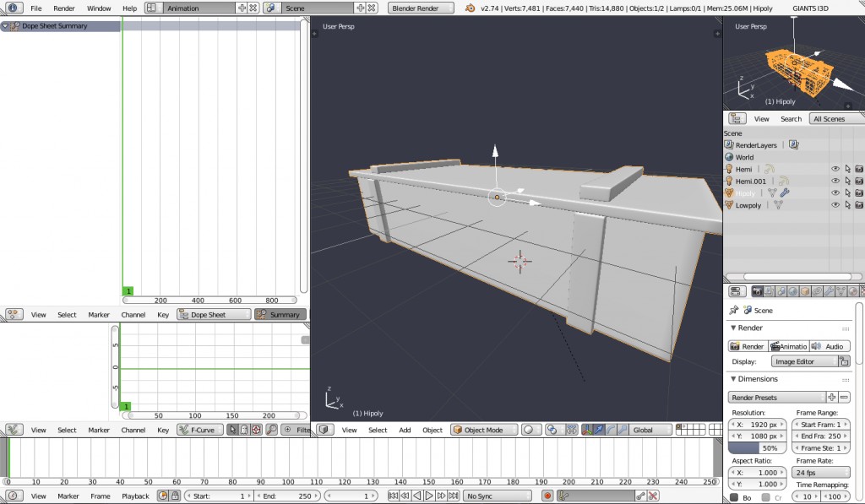Click the Animation render button

pyautogui.click(x=790, y=345)
